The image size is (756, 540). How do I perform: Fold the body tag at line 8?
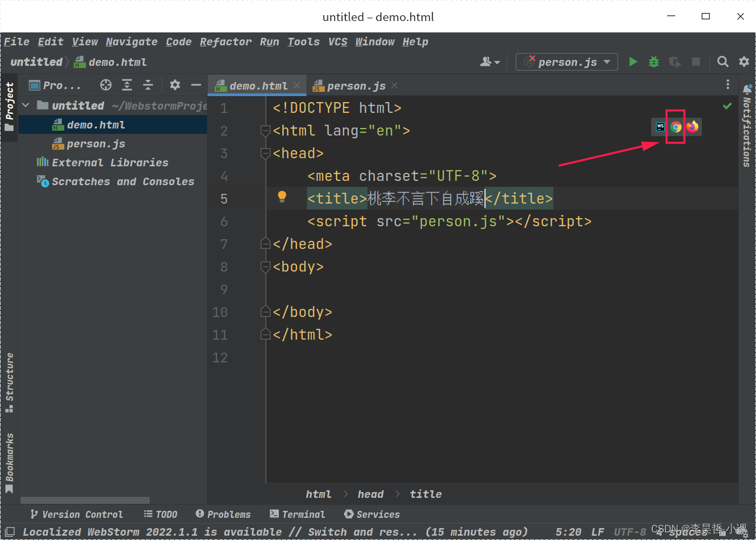[265, 267]
